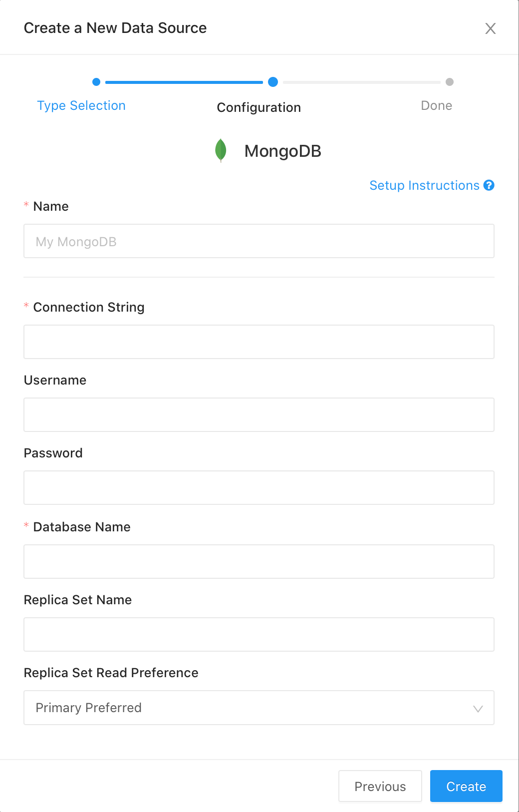Open the Setup Instructions link
The width and height of the screenshot is (519, 812).
pos(424,185)
